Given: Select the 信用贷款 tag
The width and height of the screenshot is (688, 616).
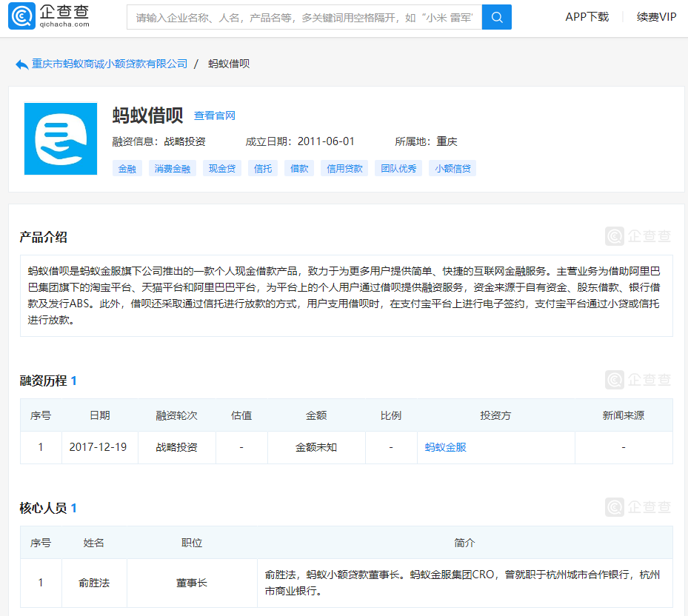Looking at the screenshot, I should pos(345,169).
